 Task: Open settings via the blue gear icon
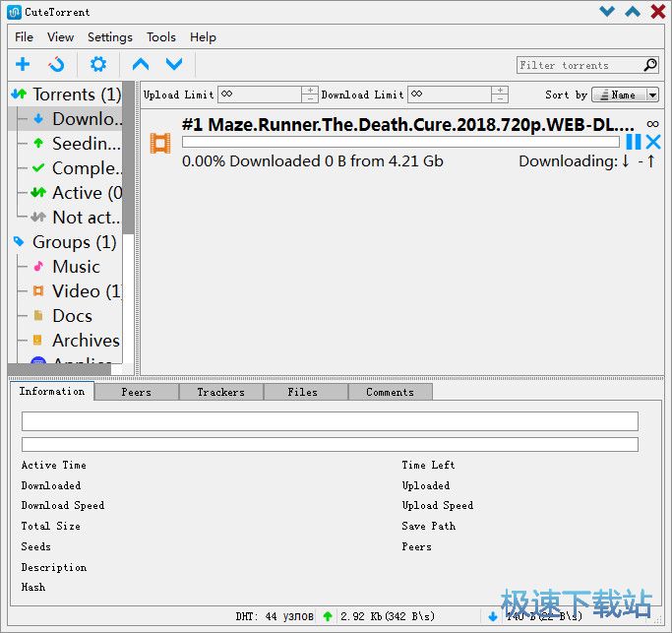coord(98,65)
